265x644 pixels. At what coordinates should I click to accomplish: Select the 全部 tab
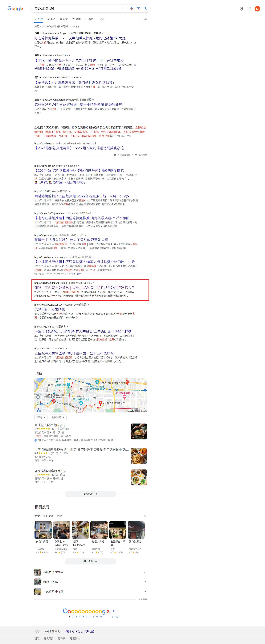point(39,19)
